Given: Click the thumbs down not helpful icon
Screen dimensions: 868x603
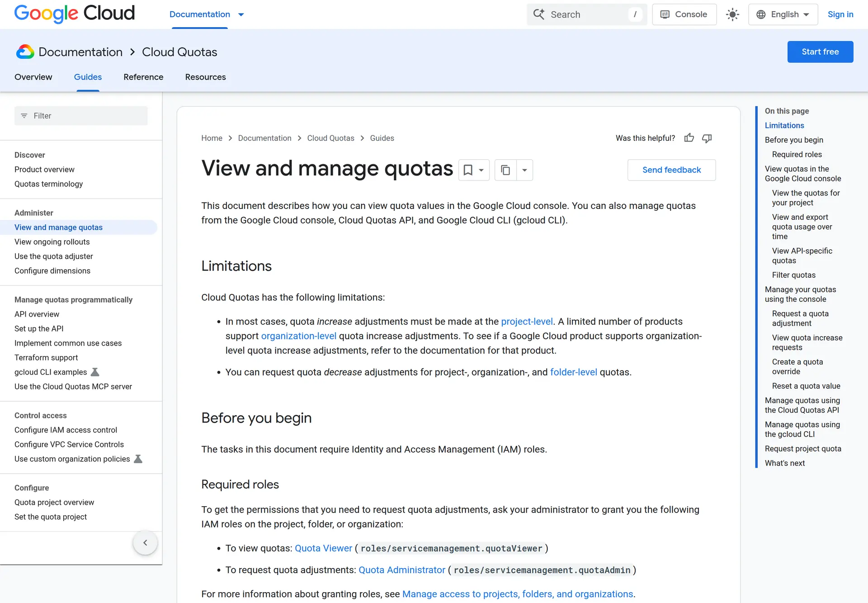Looking at the screenshot, I should [x=707, y=138].
